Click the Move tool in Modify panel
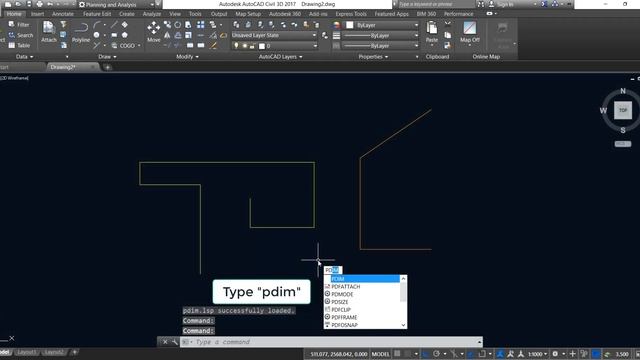Viewport: 640px width, 360px height. point(153,32)
